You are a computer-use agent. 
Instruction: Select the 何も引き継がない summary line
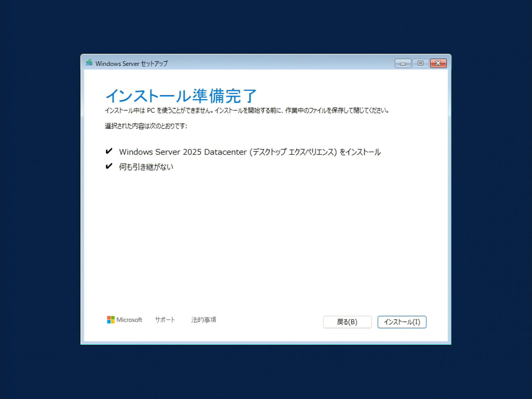pyautogui.click(x=146, y=167)
